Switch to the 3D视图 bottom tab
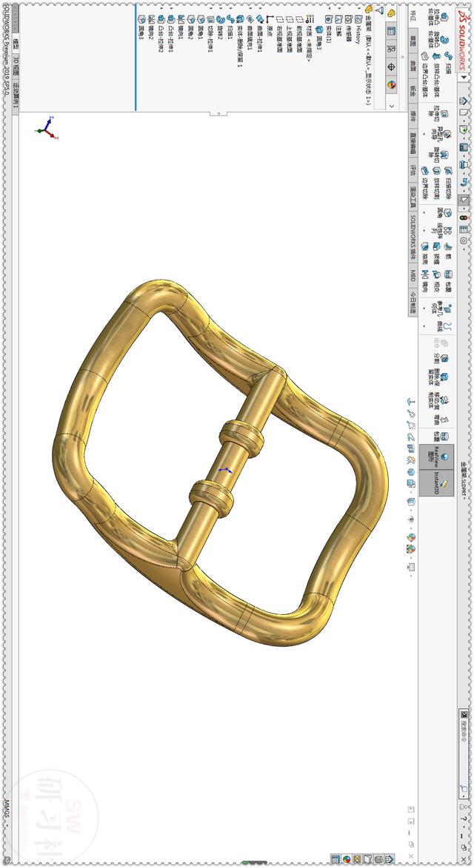474x868 pixels. (15, 65)
